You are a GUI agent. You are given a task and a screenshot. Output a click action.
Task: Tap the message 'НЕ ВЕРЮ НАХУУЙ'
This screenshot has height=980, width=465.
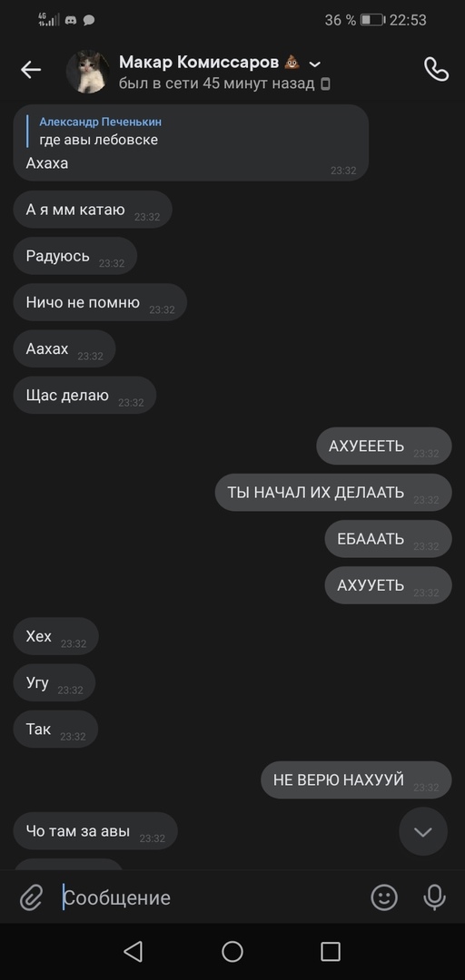pyautogui.click(x=356, y=780)
